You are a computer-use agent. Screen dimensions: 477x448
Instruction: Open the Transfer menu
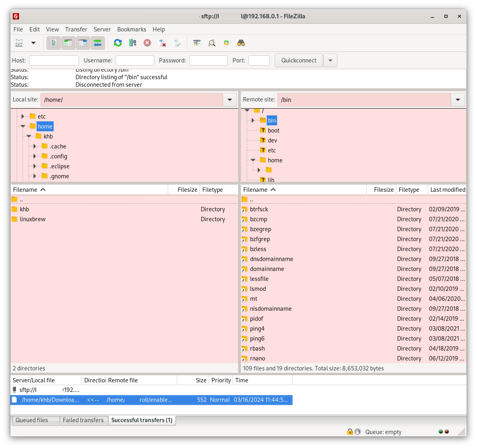[76, 29]
